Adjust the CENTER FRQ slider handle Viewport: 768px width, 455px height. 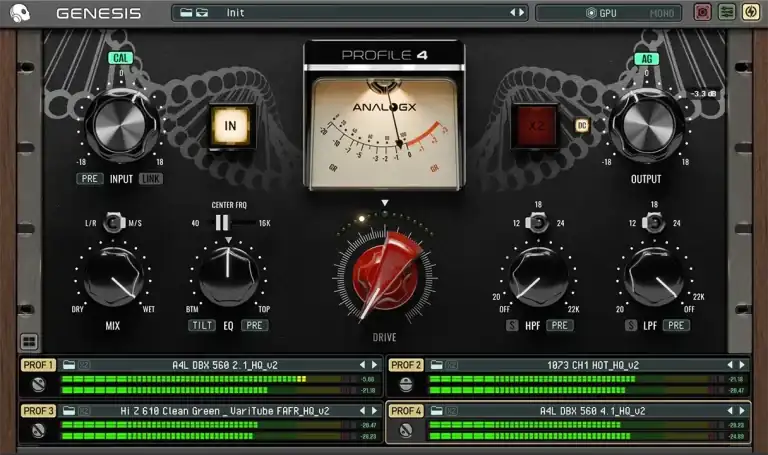(222, 223)
